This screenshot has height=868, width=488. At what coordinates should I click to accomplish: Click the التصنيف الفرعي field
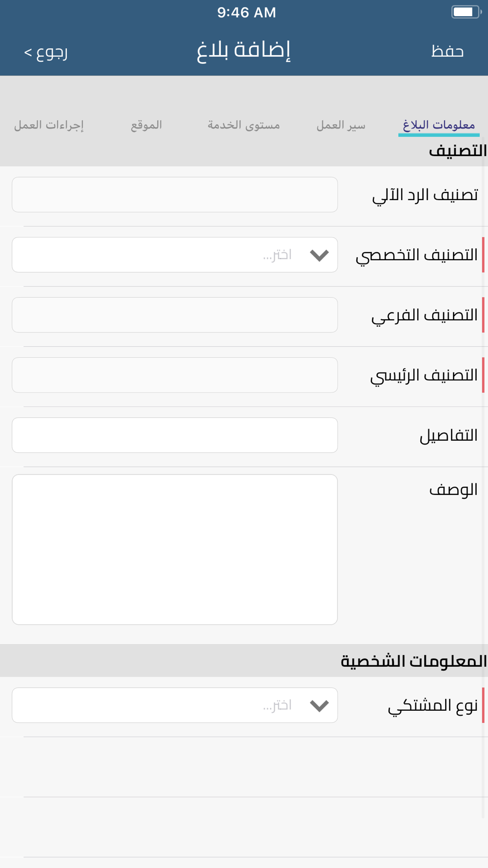click(175, 315)
